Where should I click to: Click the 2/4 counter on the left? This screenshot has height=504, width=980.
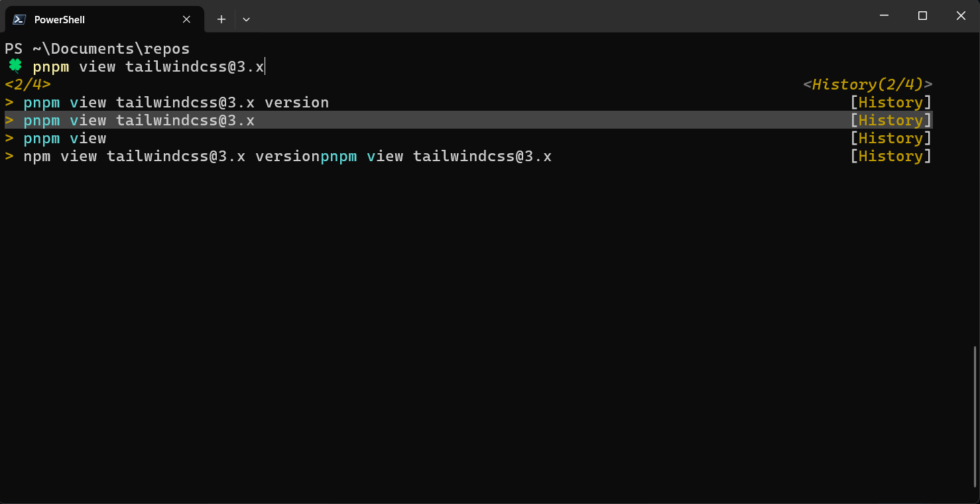coord(28,84)
